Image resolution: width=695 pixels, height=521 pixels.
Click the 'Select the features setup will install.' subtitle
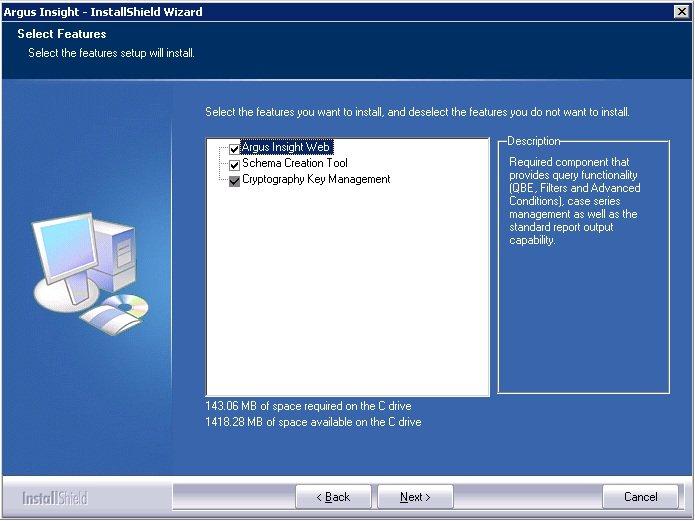(x=111, y=53)
